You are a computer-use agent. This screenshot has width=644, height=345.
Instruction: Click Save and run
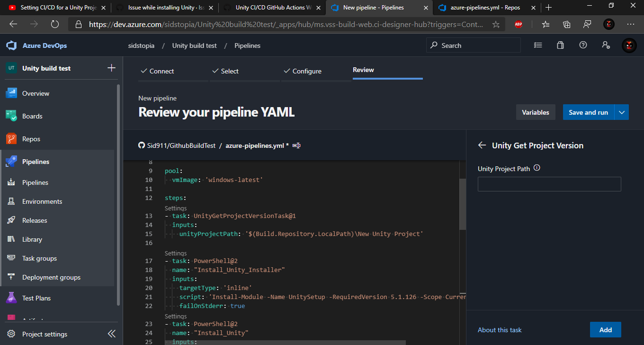click(x=588, y=112)
